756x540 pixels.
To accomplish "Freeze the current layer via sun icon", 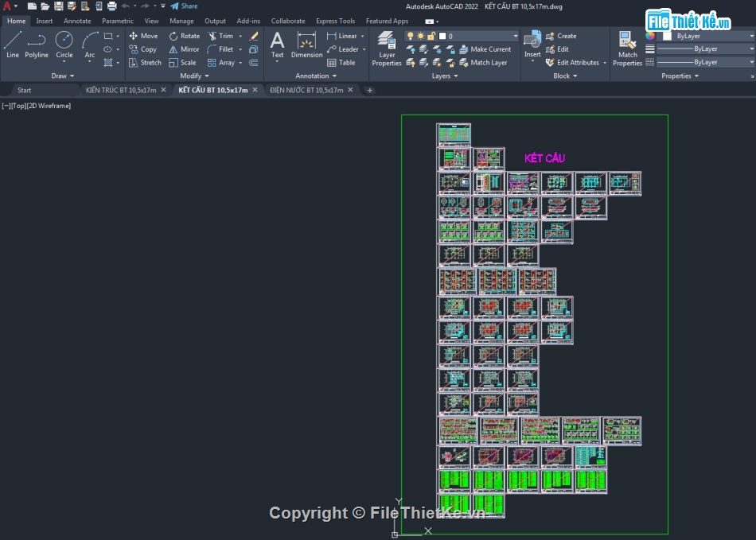I will click(x=421, y=35).
